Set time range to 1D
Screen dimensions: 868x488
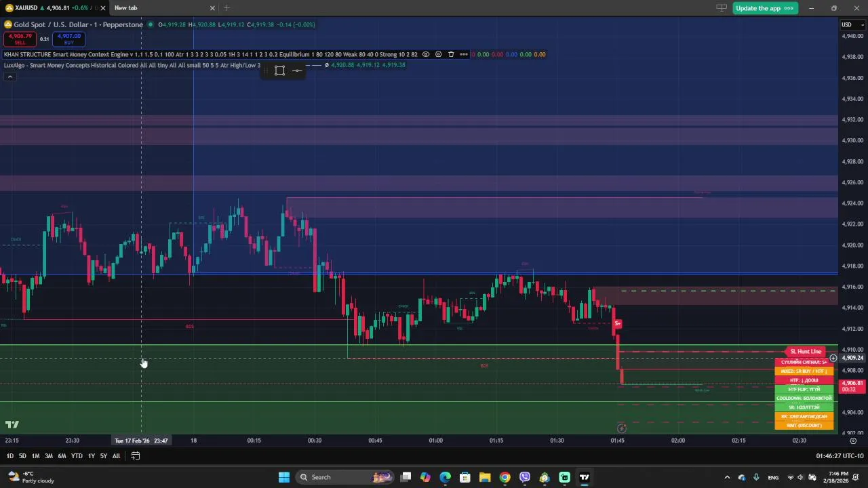pos(9,456)
